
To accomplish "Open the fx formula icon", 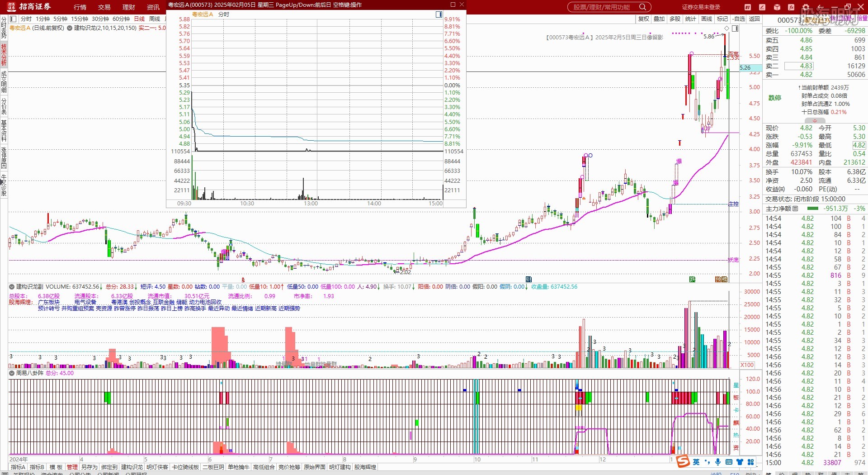I will click(x=792, y=7).
